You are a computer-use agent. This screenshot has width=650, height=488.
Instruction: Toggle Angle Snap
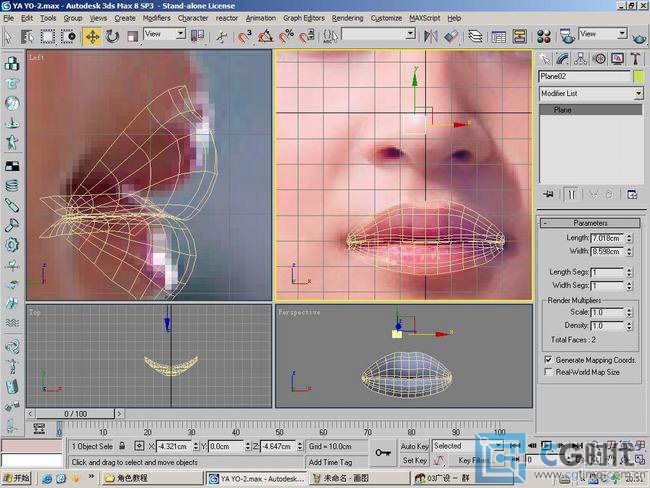(265, 36)
